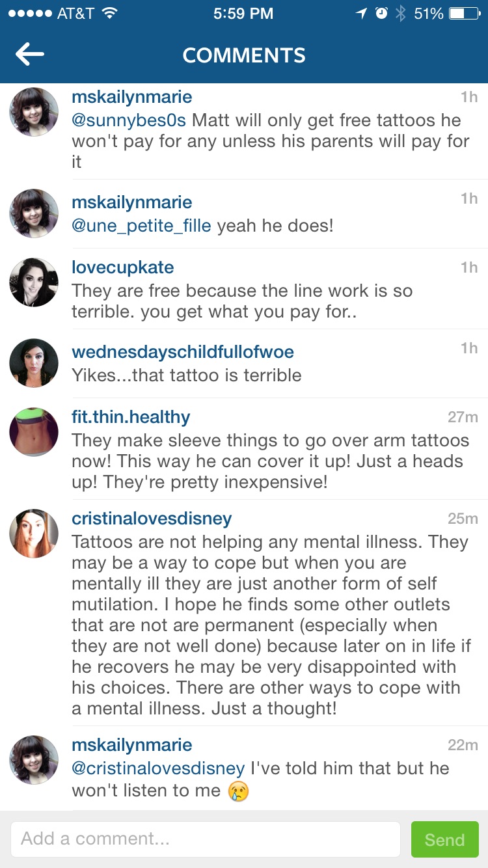Open lovecupkate's profile picture
Viewport: 488px width, 868px height.
(34, 282)
